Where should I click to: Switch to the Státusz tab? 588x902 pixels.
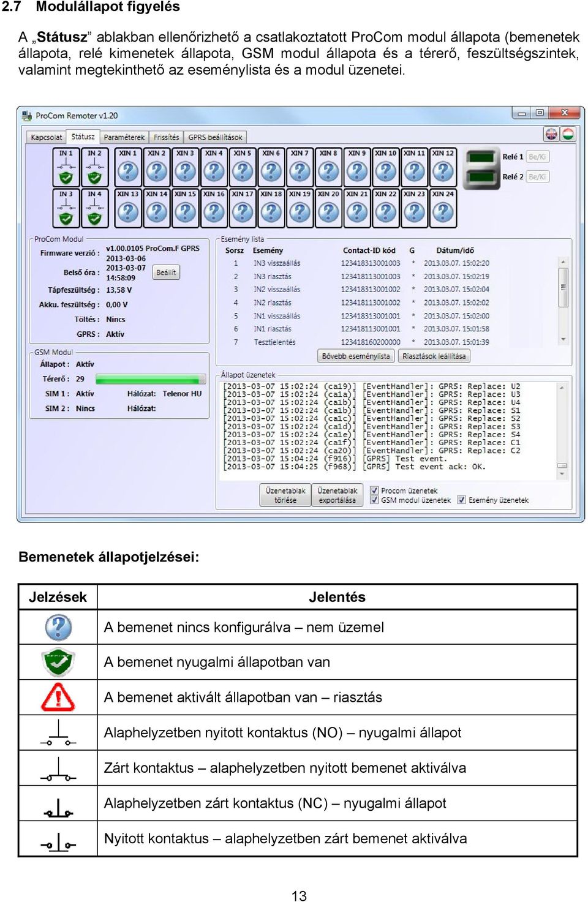[83, 137]
